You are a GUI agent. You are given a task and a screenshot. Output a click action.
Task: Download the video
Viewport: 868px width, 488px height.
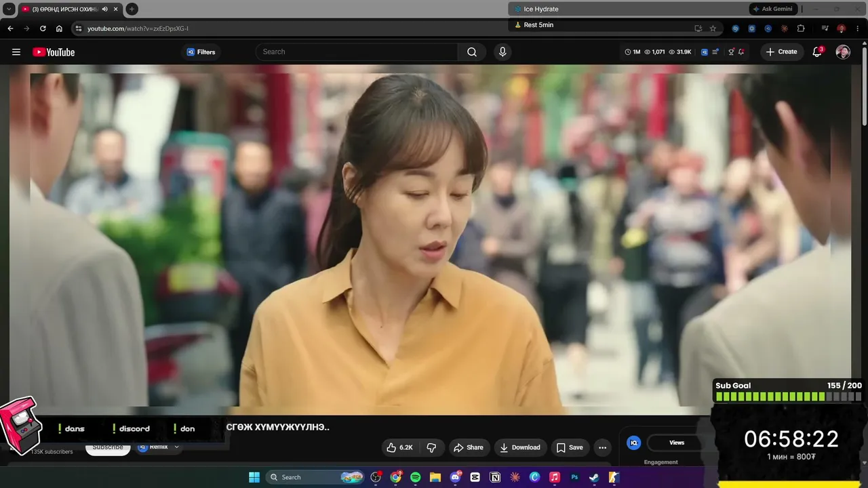click(x=520, y=447)
